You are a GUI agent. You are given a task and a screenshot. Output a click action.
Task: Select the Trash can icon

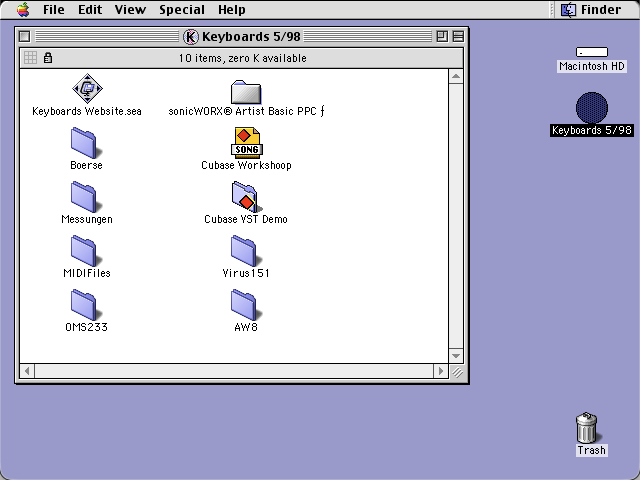tap(587, 427)
